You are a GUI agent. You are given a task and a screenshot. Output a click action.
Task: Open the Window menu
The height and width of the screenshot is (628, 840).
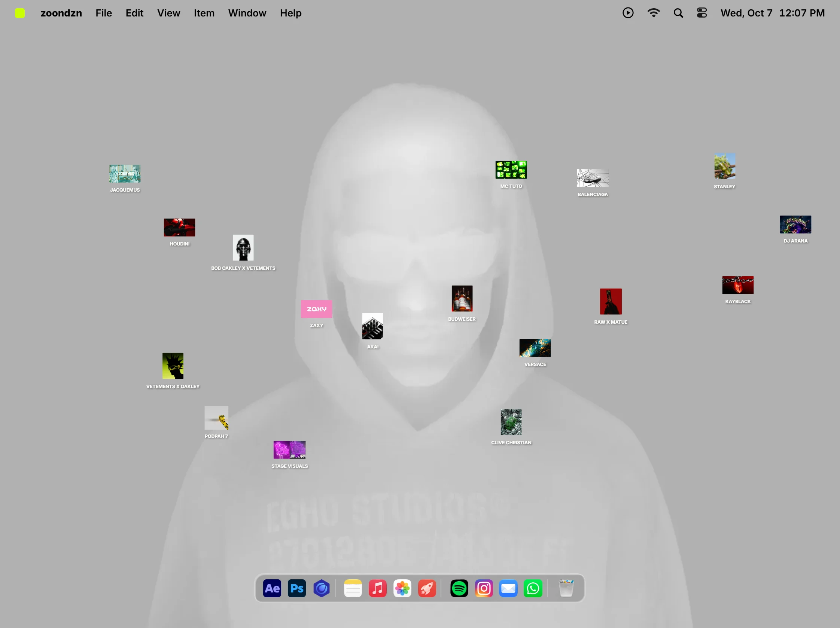pyautogui.click(x=247, y=13)
